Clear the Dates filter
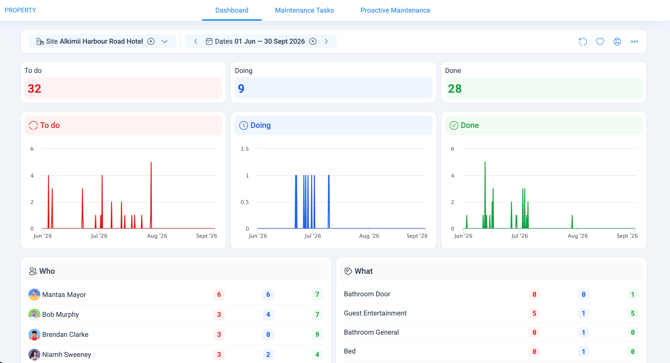The image size is (670, 363). pos(313,41)
